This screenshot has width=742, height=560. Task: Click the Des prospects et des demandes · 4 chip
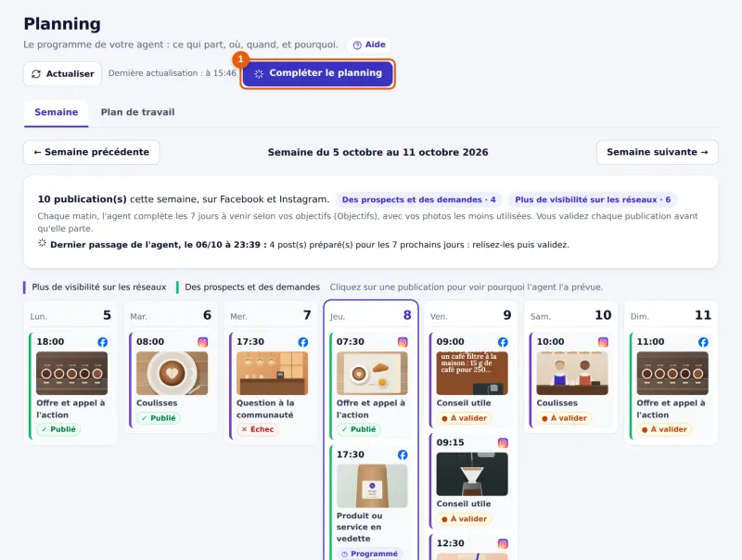pyautogui.click(x=419, y=199)
